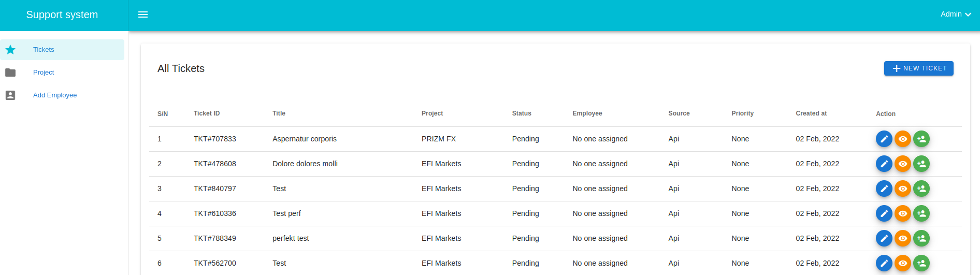This screenshot has height=275, width=980.
Task: Edit ticket TKT#707833 with pencil icon
Action: point(884,139)
